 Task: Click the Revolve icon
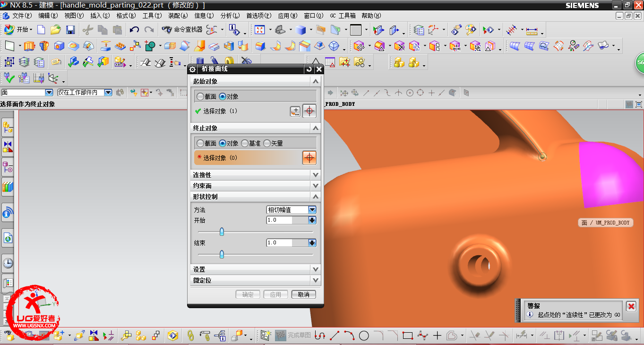pyautogui.click(x=44, y=46)
